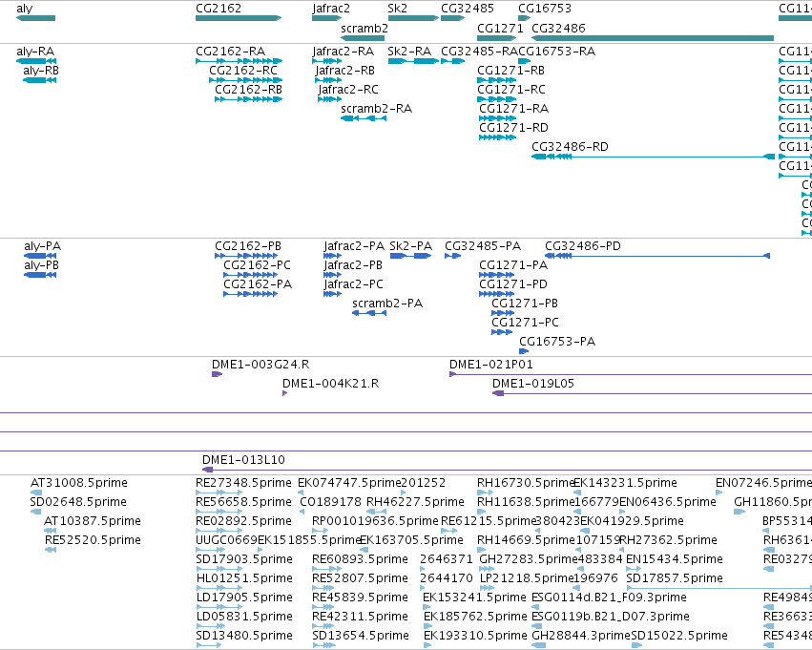The width and height of the screenshot is (812, 650).
Task: Open the 'Jafrac2' gene label
Action: 331,9
